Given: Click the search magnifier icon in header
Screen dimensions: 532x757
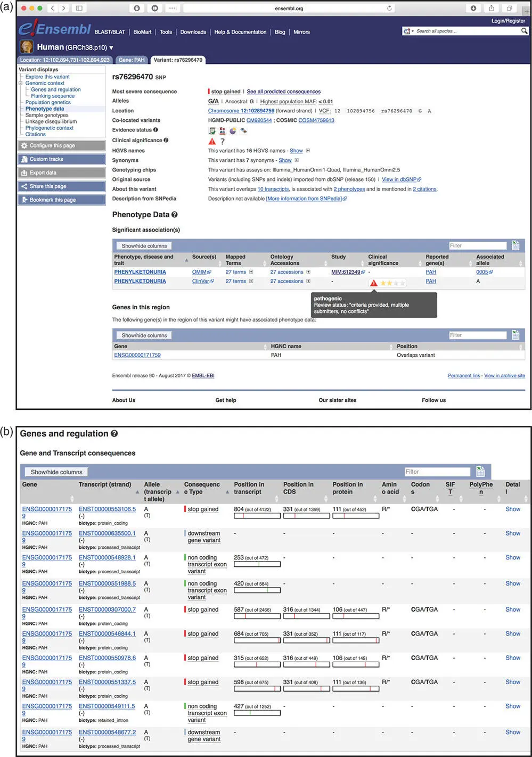Looking at the screenshot, I should [524, 31].
